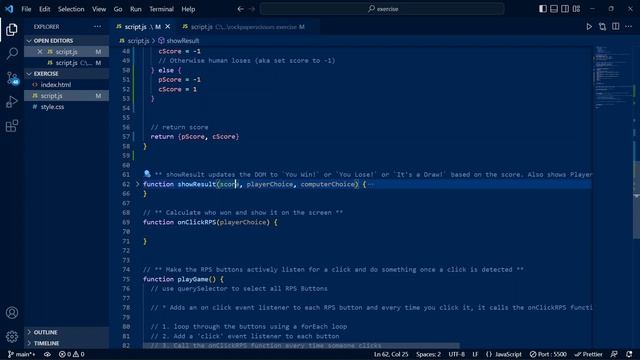This screenshot has width=640, height=360.
Task: Open Source Control view with badge
Action: pos(12,78)
